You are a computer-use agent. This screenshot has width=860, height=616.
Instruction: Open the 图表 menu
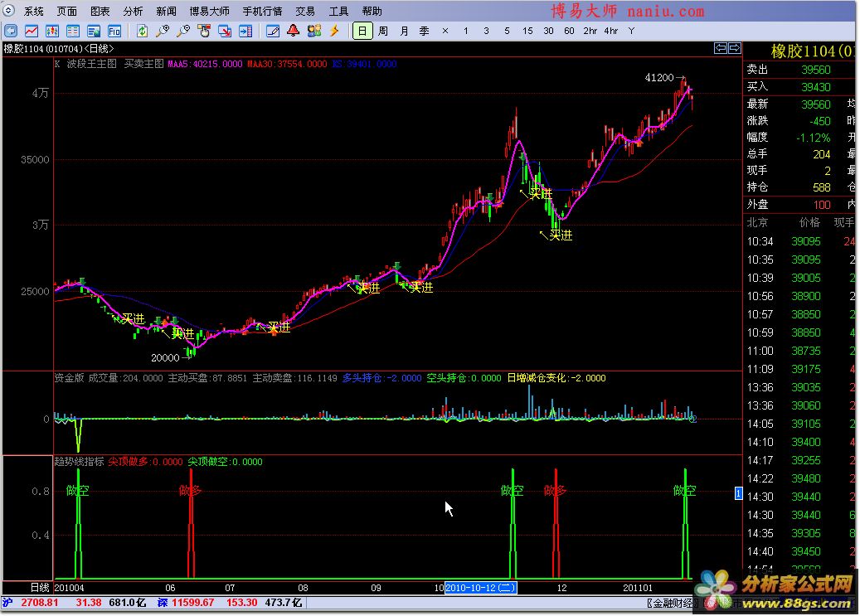pos(100,11)
